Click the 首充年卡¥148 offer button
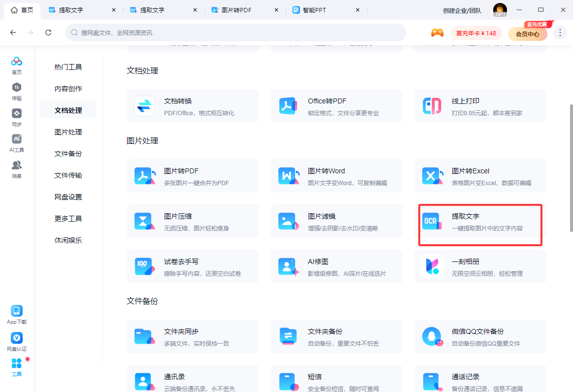 (x=476, y=33)
